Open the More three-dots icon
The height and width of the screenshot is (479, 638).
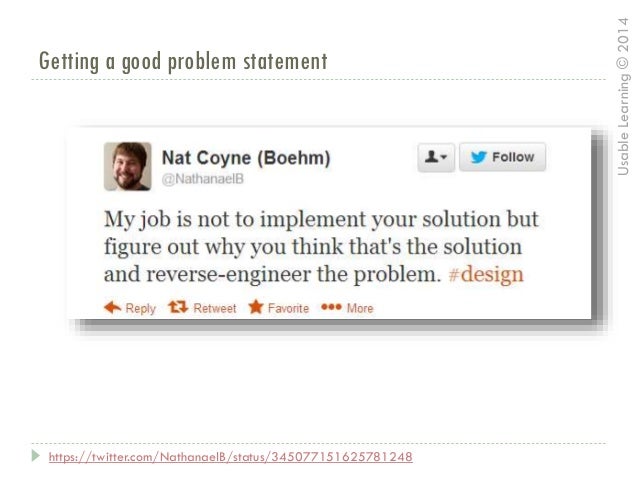point(331,307)
